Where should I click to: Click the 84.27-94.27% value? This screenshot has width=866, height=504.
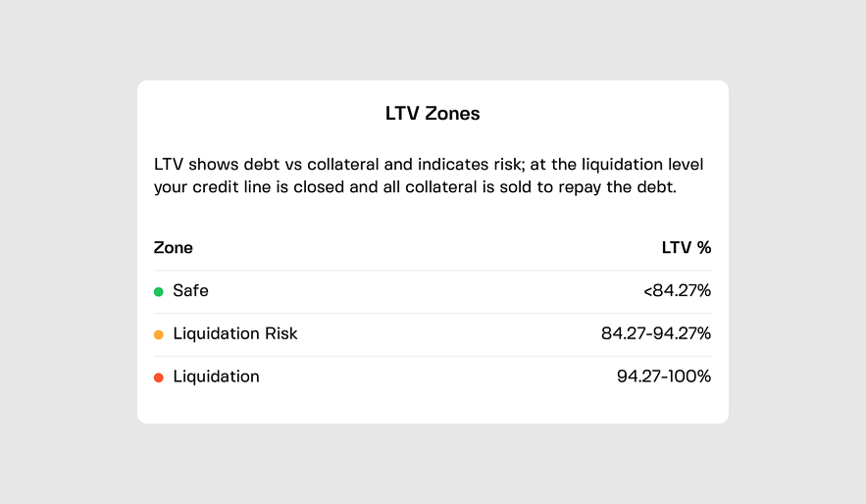coord(656,334)
